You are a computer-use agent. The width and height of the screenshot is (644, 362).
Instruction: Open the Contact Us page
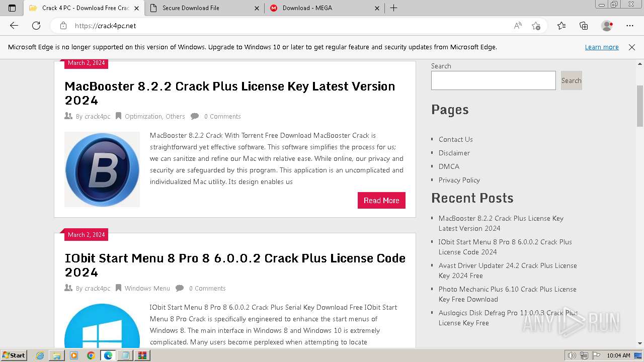[x=456, y=139]
